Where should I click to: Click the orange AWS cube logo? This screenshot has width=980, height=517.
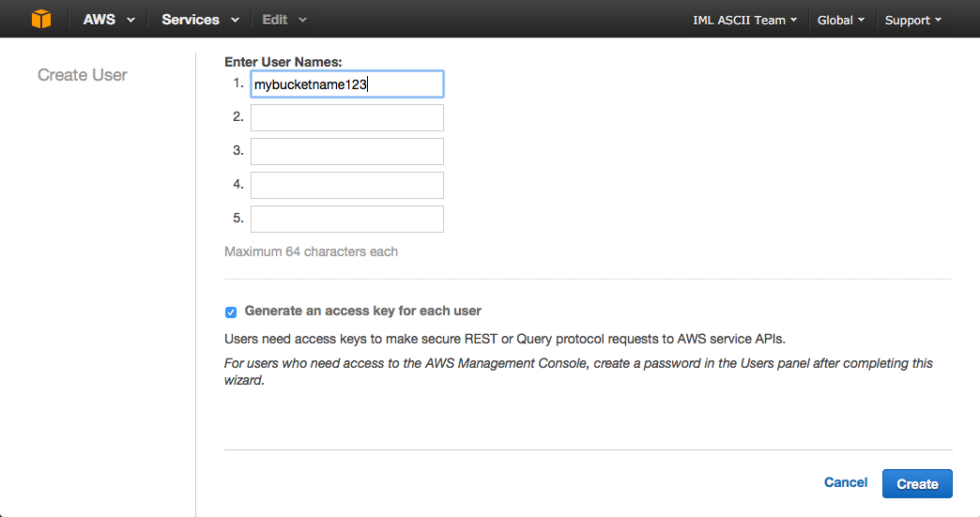(41, 20)
